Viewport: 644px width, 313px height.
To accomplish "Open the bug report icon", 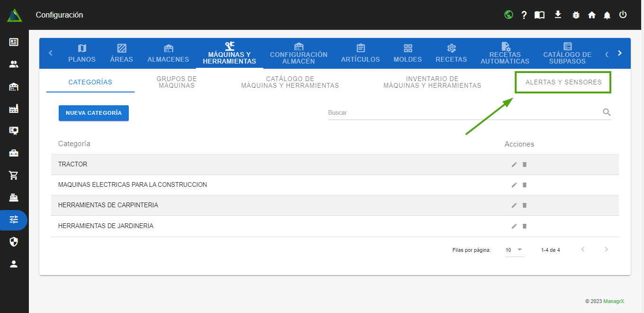I will pos(576,15).
